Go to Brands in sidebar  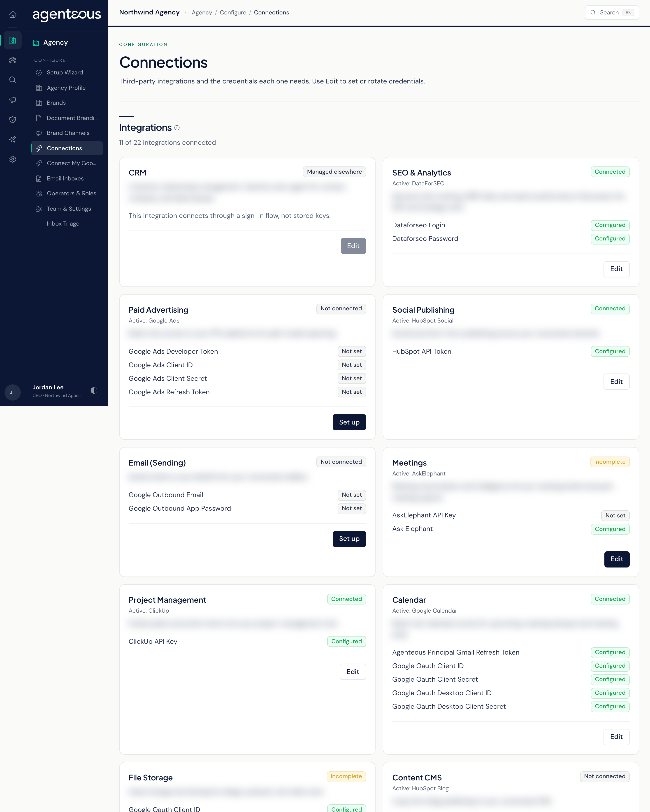click(67, 103)
